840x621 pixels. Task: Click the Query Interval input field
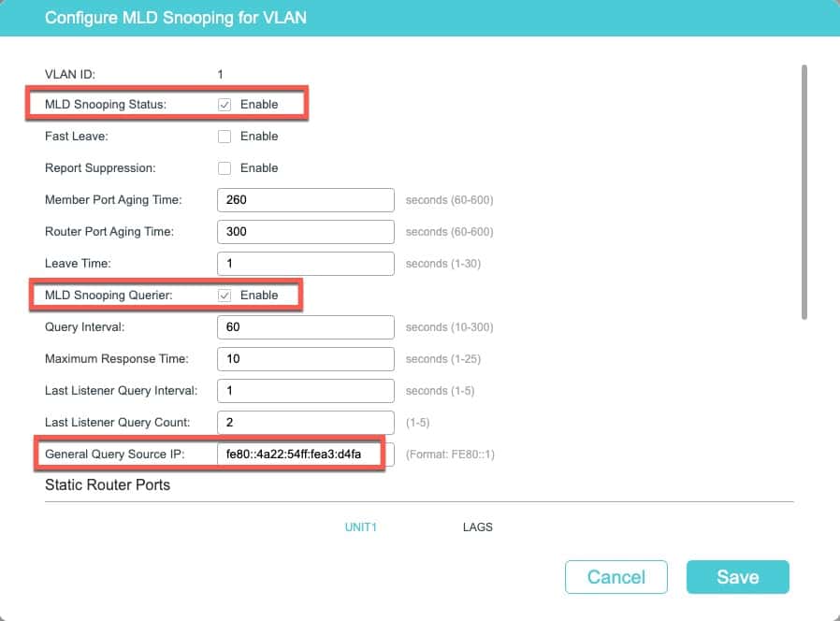(306, 326)
